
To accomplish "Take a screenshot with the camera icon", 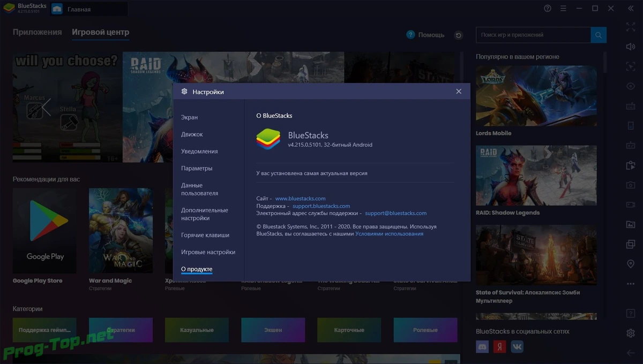I will click(x=631, y=185).
